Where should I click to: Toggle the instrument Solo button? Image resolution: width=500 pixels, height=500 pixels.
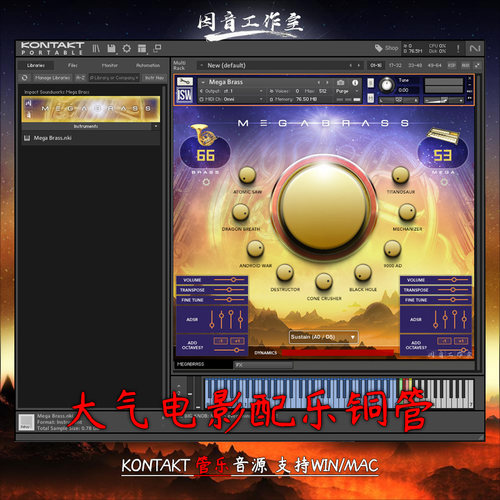(x=370, y=83)
